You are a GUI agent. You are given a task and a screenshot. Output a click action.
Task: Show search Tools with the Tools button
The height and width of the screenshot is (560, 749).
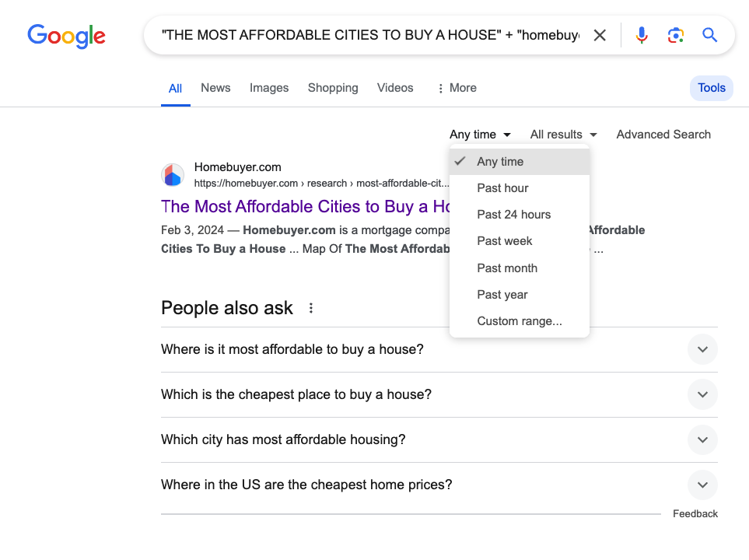711,87
